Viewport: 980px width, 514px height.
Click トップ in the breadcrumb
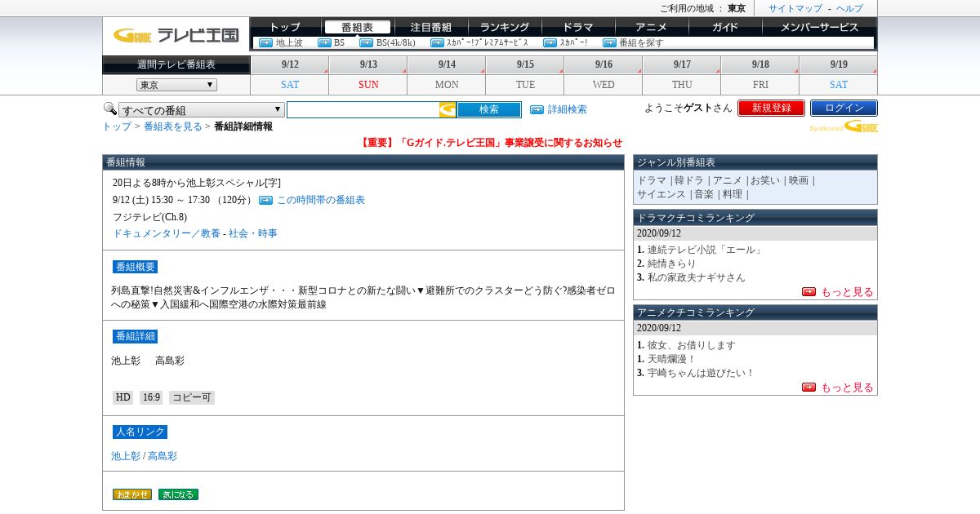[117, 126]
